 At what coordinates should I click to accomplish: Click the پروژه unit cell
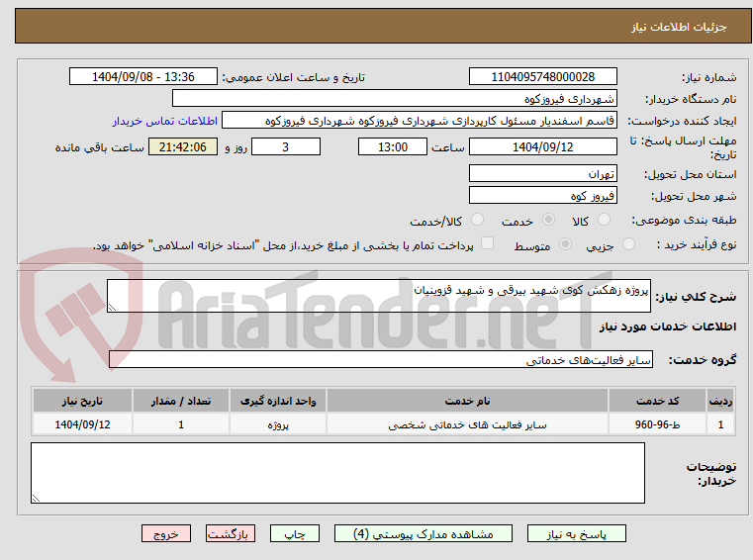coord(278,424)
